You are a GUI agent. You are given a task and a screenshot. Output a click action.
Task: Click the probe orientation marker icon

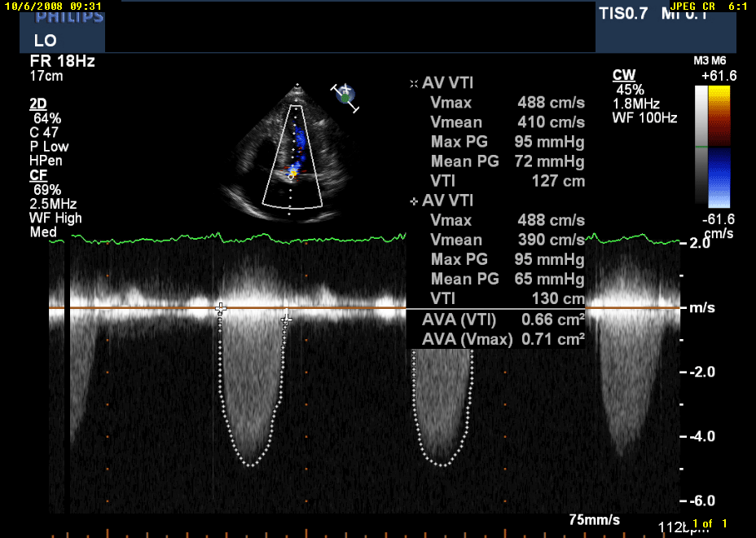345,95
